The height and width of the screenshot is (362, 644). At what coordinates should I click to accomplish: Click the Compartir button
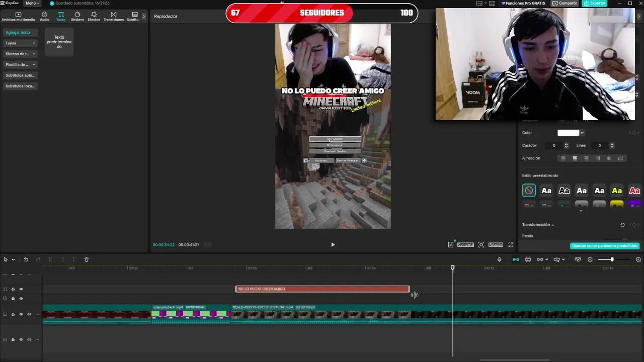pos(565,3)
